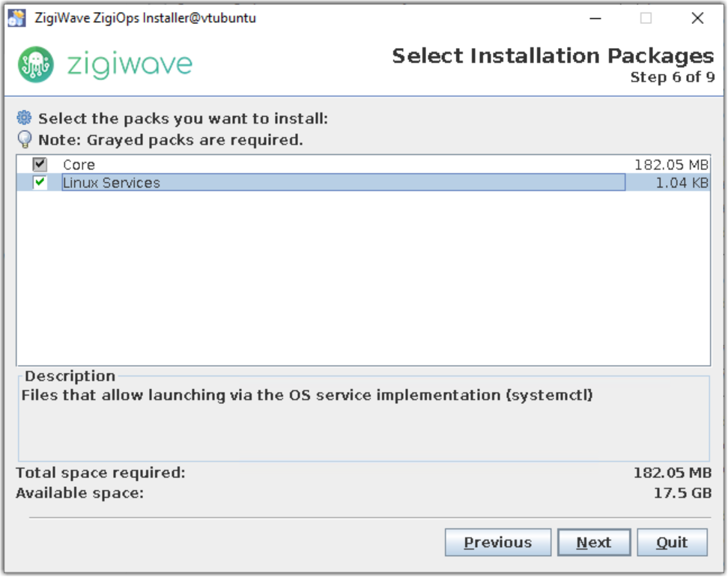Go back with the Previous button
This screenshot has height=577, width=728.
point(497,543)
